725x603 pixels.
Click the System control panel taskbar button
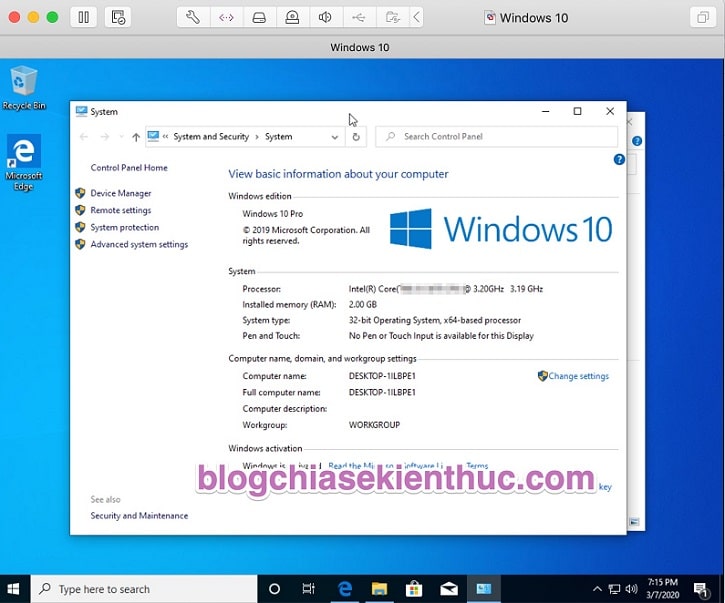pos(484,589)
